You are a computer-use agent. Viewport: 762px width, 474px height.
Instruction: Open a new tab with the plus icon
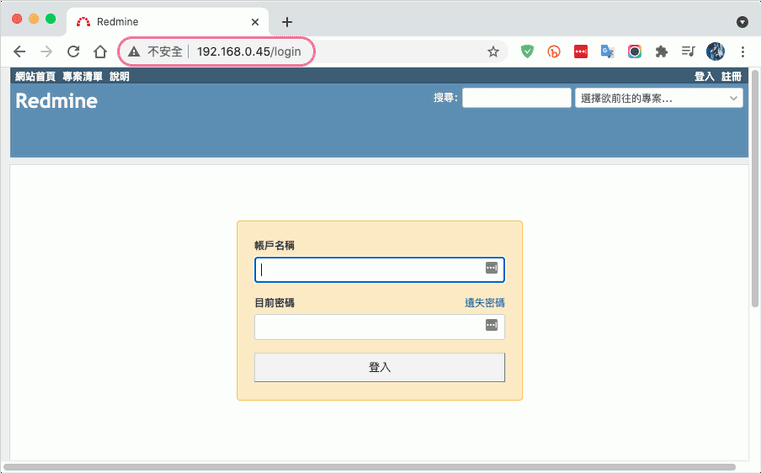287,22
